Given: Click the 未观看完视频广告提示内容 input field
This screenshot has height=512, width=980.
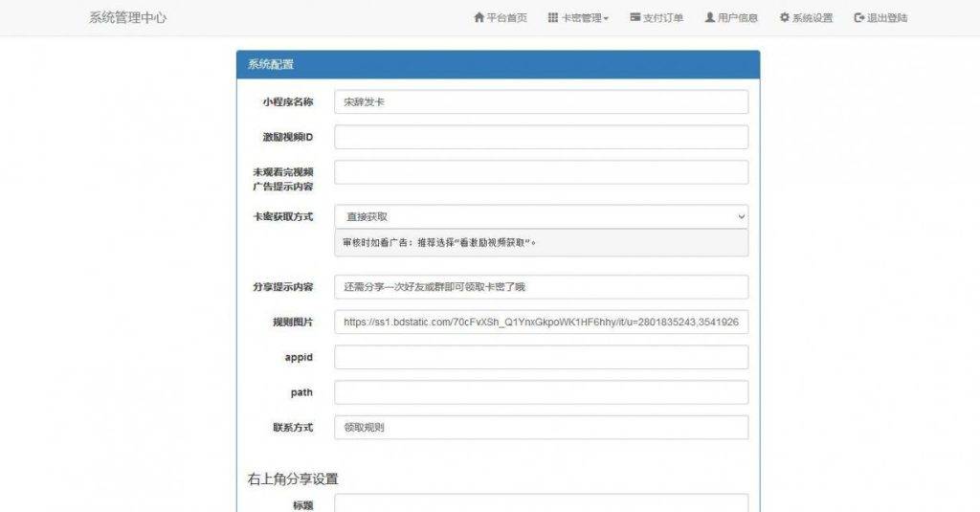Looking at the screenshot, I should point(542,172).
